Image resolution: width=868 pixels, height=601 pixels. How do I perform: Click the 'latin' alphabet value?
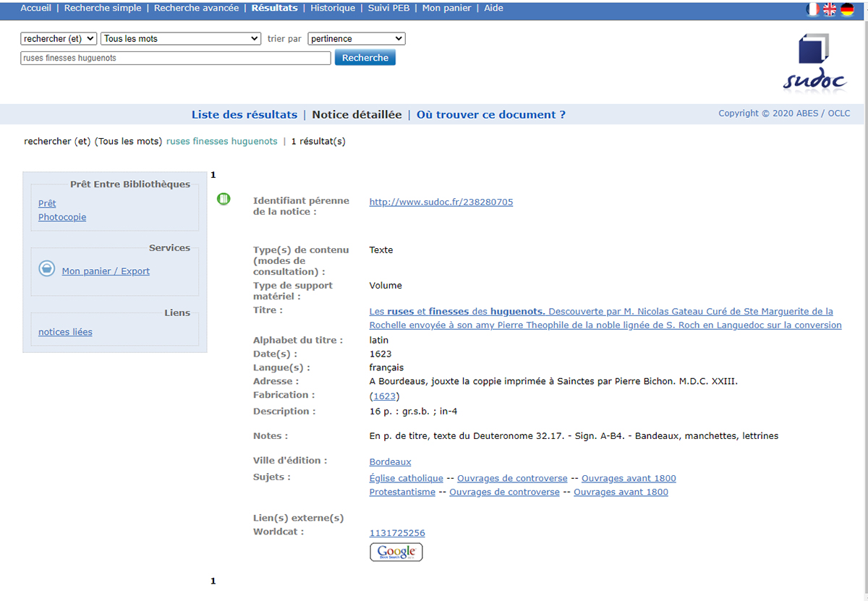click(379, 340)
